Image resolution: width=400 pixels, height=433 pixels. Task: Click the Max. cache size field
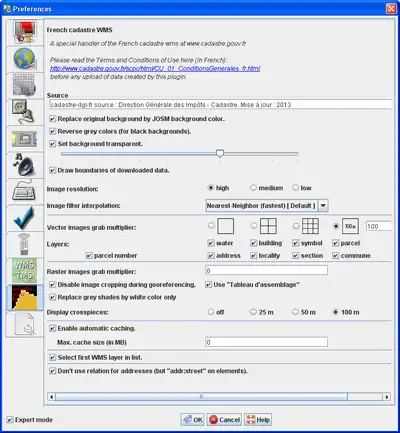[266, 342]
